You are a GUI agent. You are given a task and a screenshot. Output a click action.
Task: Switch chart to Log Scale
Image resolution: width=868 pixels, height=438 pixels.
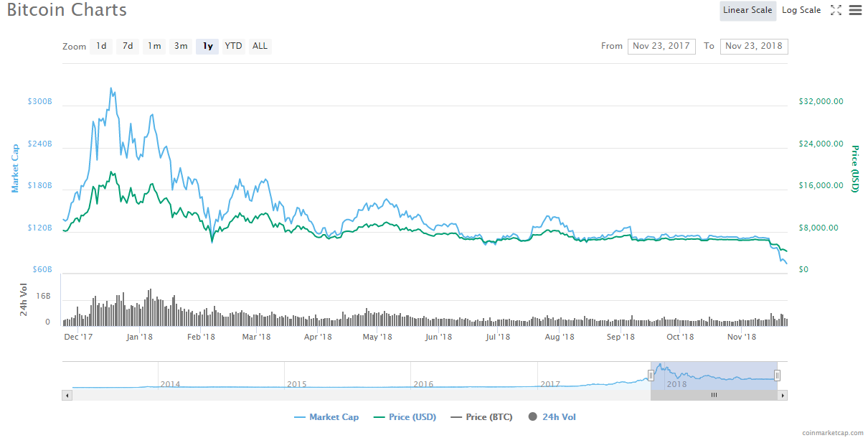pos(801,10)
